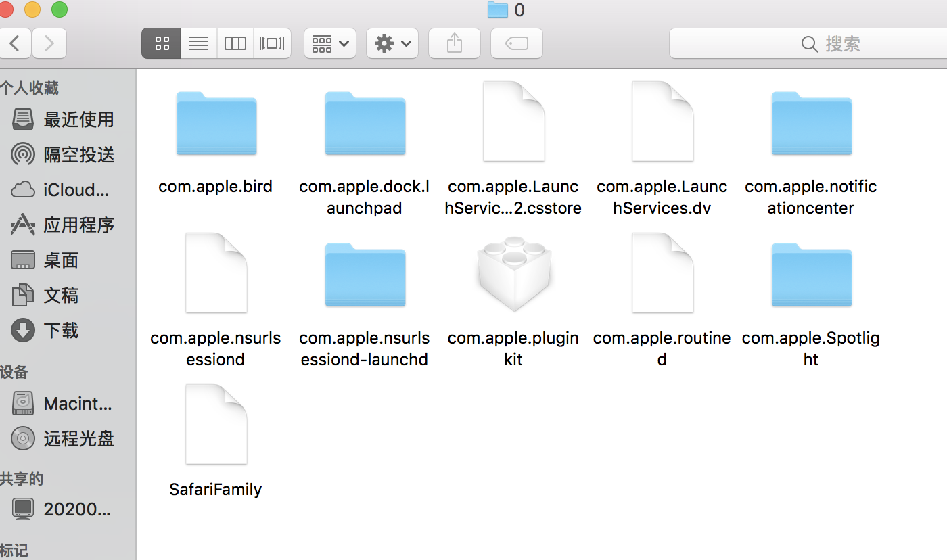This screenshot has width=947, height=560.
Task: Select the com.apple.nsurlsessiond-launchd folder icon
Action: click(x=365, y=275)
